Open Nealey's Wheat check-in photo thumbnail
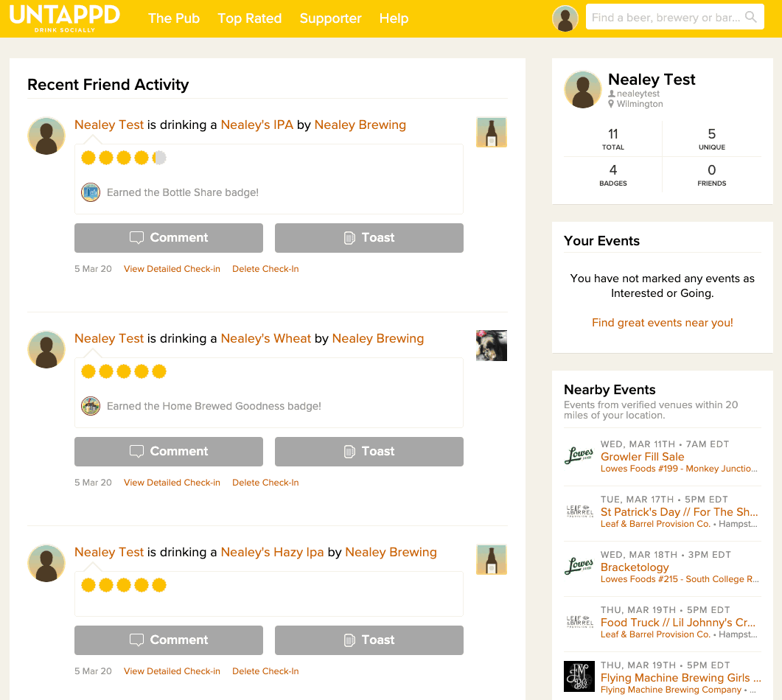The height and width of the screenshot is (700, 782). click(492, 346)
